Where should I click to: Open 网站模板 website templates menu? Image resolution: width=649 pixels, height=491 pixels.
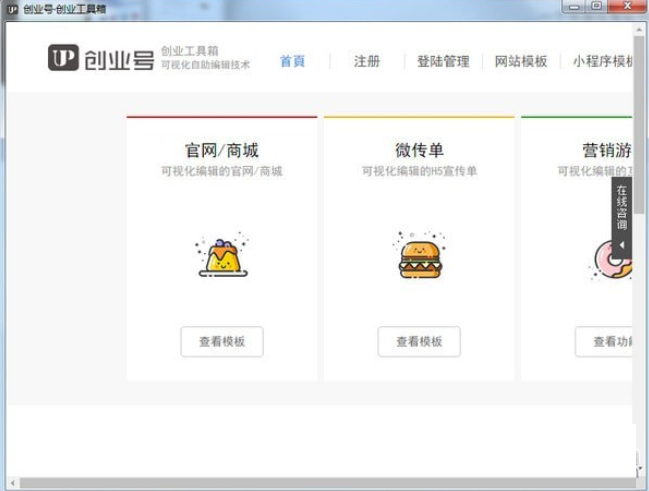pyautogui.click(x=521, y=61)
